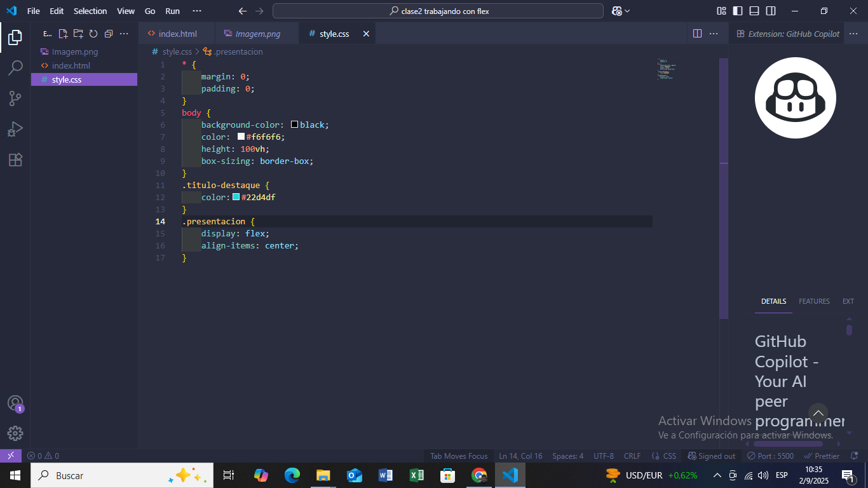Screen dimensions: 868x488
Task: Open the Selection menu
Action: (x=90, y=11)
